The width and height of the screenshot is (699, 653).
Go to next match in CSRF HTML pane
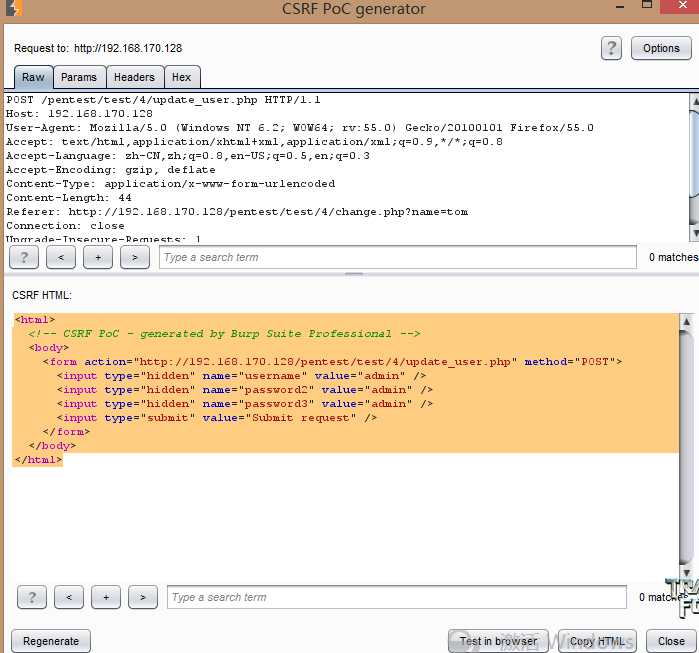point(143,597)
